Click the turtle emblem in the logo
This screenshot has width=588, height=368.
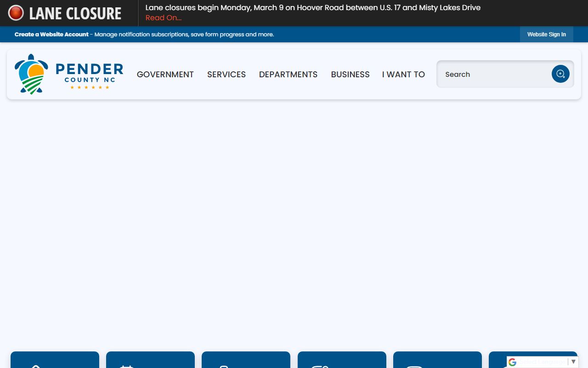click(x=31, y=74)
